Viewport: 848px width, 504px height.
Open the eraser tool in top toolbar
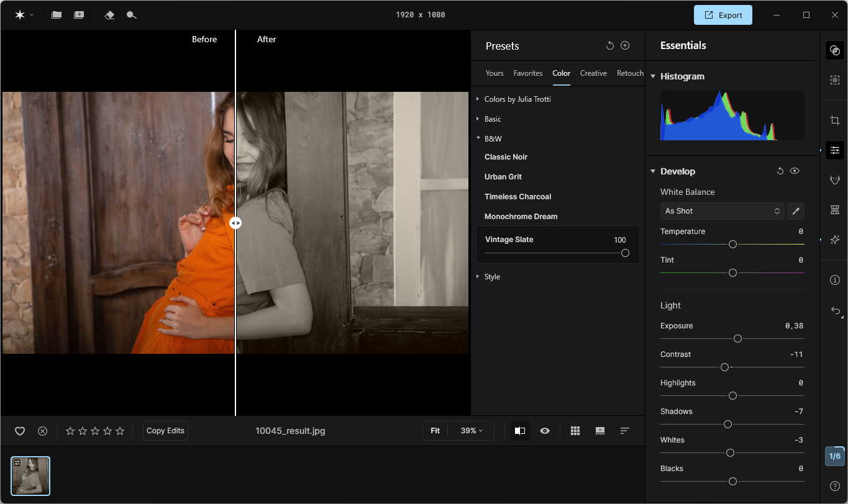point(109,15)
